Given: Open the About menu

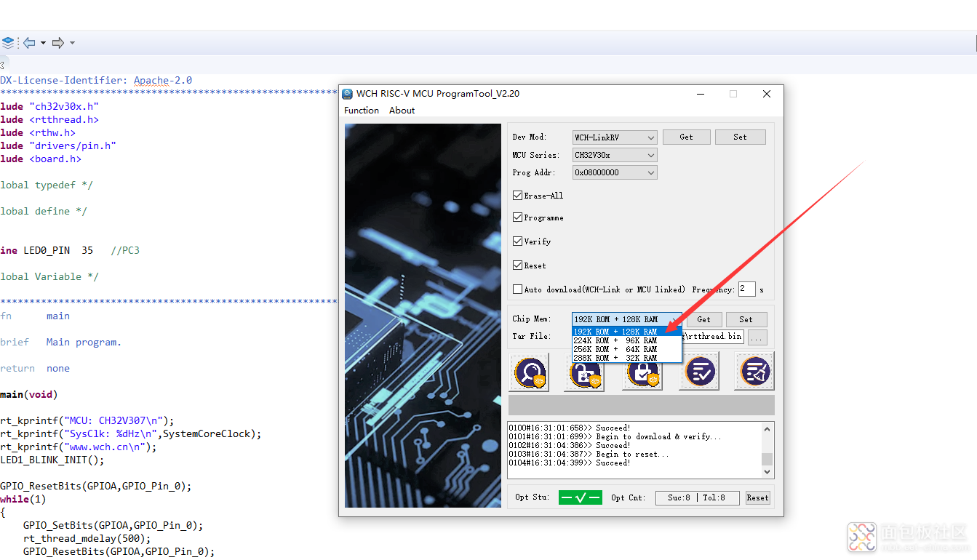Looking at the screenshot, I should tap(402, 111).
